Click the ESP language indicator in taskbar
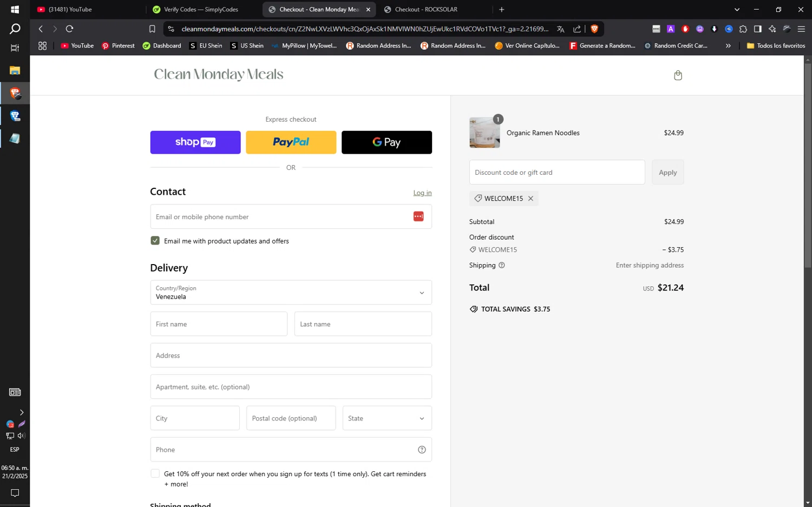Viewport: 812px width, 507px height. (15, 450)
